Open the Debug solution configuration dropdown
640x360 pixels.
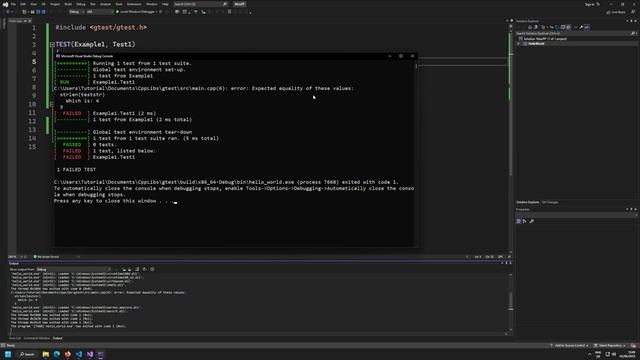pos(76,12)
